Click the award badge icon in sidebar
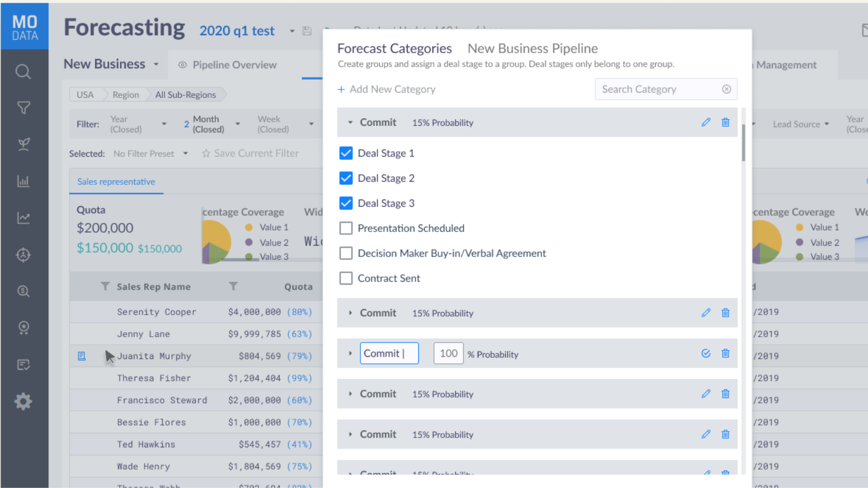 [23, 328]
